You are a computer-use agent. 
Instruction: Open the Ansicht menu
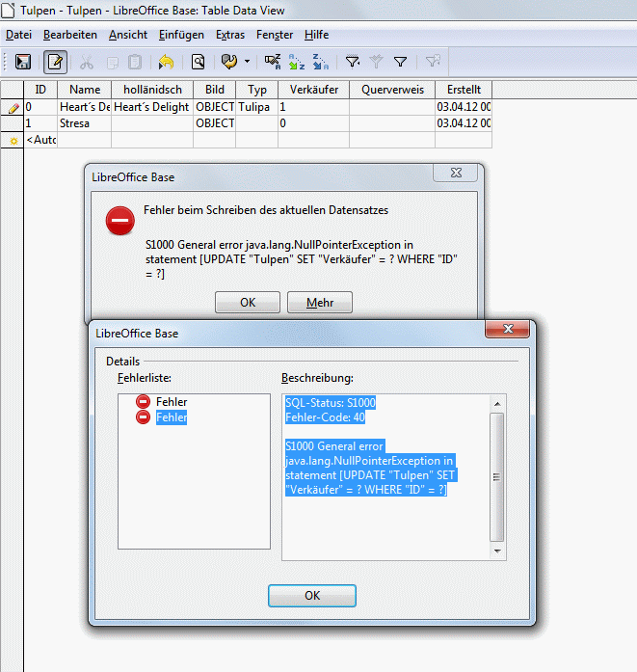point(127,35)
